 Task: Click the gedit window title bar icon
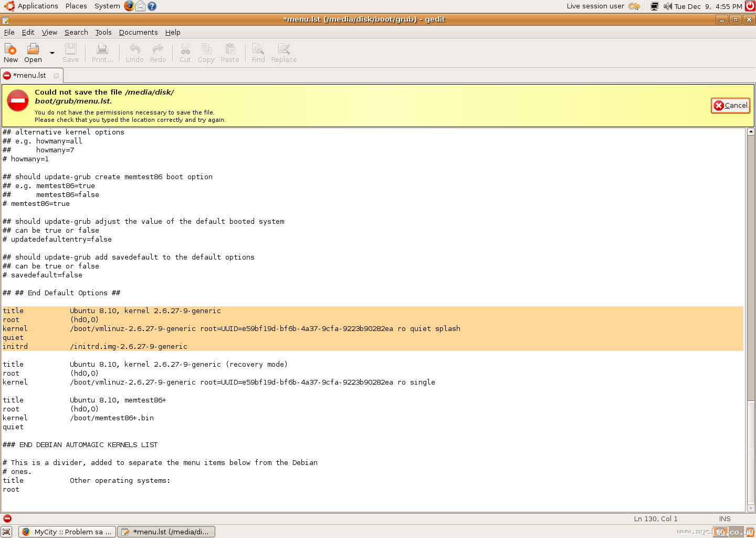[x=5, y=19]
